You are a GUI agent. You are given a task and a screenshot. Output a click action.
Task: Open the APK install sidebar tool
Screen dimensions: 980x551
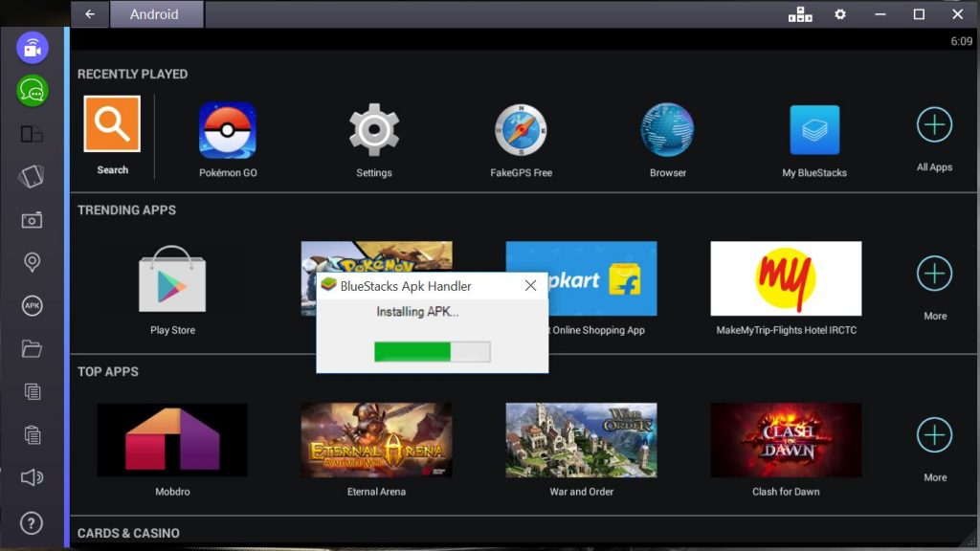(33, 306)
